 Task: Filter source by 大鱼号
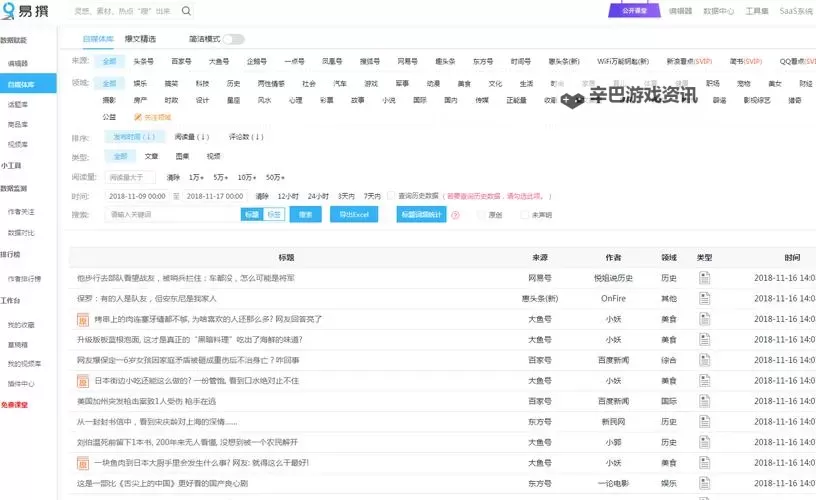[219, 61]
